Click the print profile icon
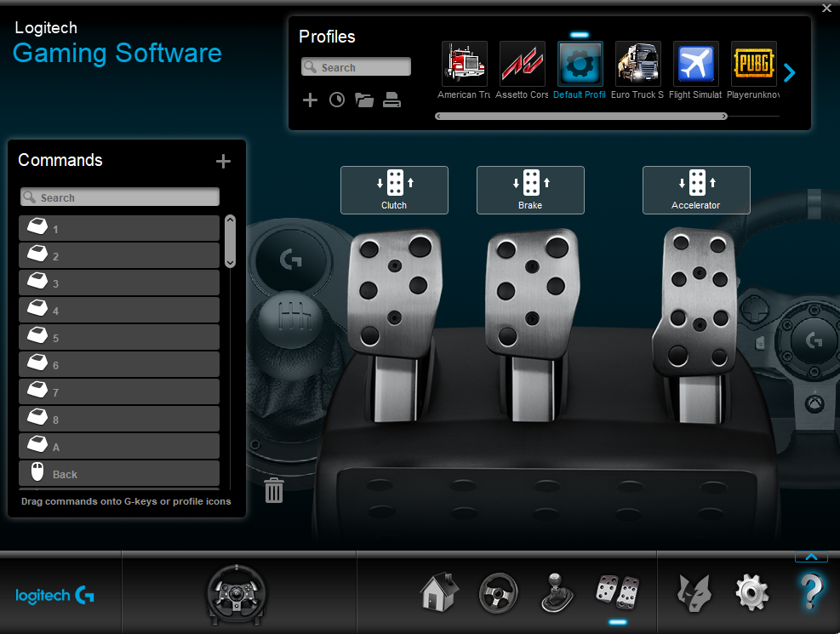 point(391,100)
